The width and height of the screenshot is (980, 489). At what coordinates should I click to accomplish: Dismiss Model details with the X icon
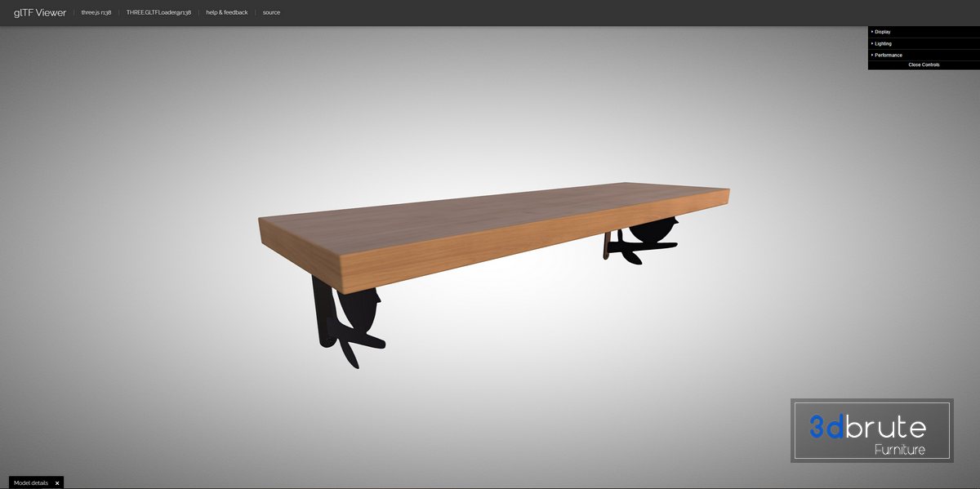click(57, 483)
